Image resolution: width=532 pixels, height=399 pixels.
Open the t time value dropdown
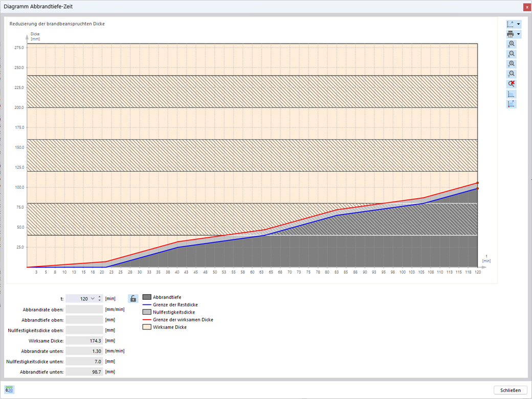[93, 299]
